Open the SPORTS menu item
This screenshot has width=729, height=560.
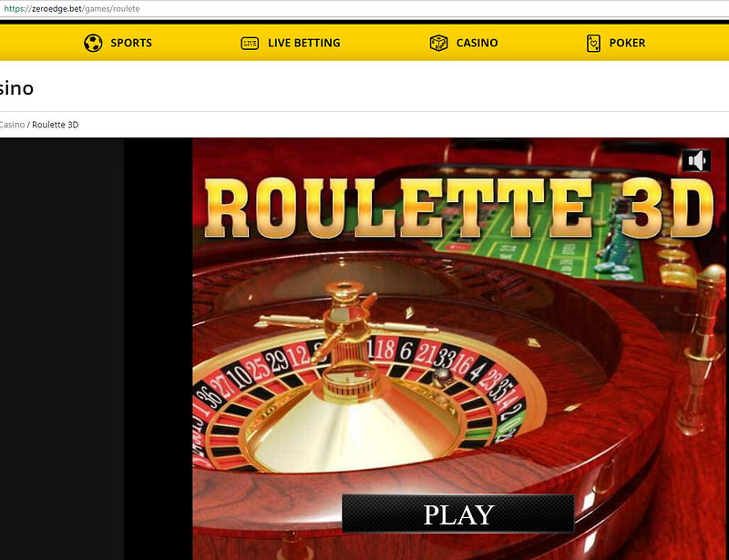pos(131,43)
